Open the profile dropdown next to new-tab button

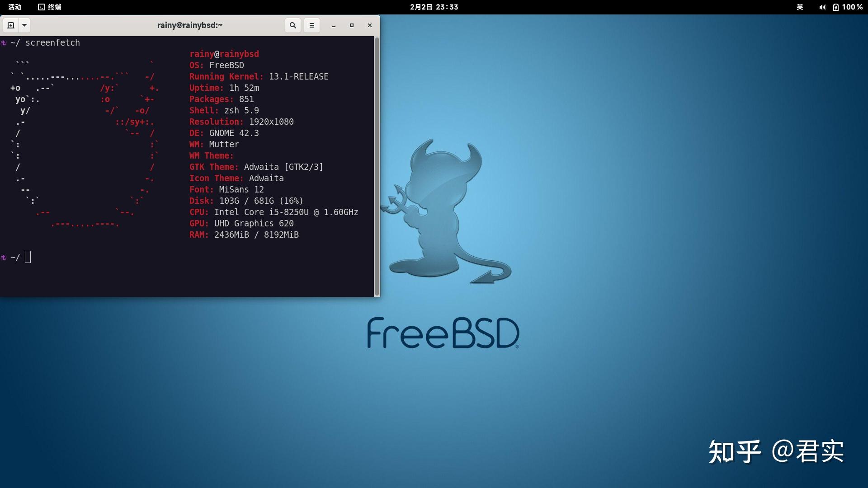click(x=24, y=25)
